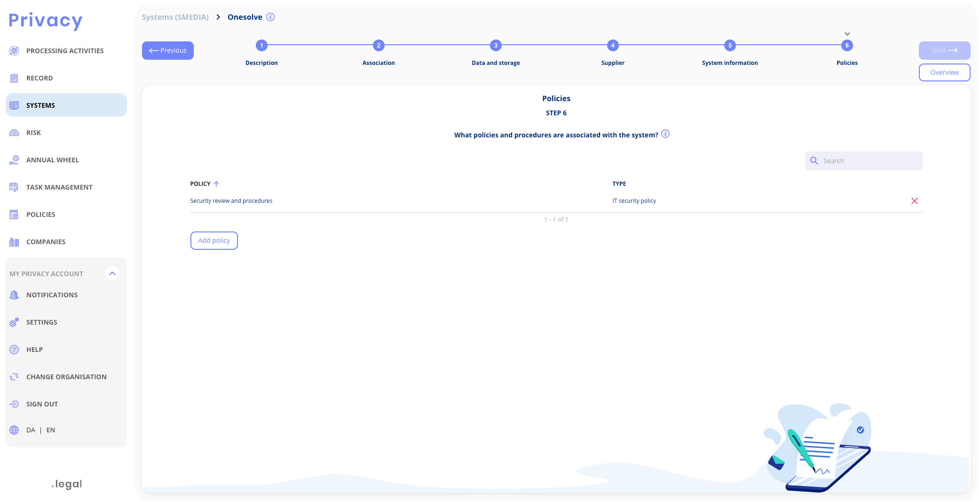980x502 pixels.
Task: Open the Record menu item
Action: [66, 78]
